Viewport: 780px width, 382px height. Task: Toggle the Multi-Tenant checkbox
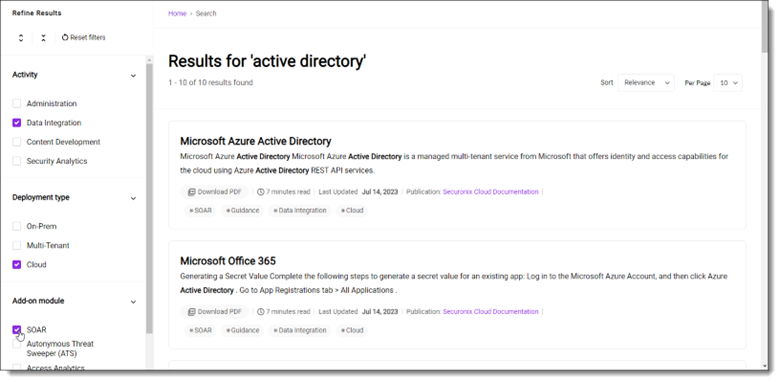[17, 245]
